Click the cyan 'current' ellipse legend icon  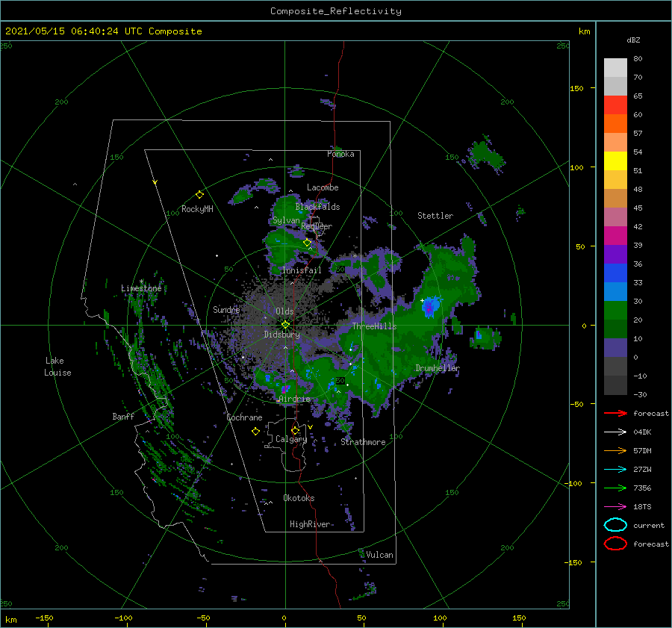615,525
